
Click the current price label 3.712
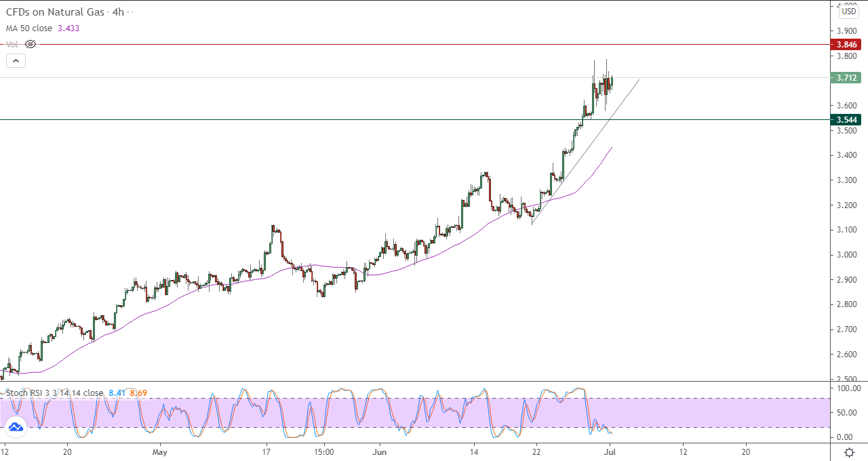[846, 77]
